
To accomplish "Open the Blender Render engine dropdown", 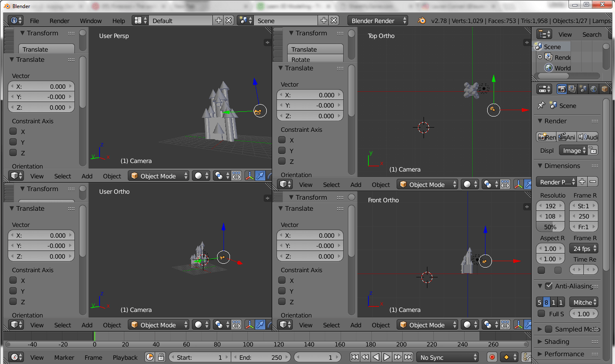I will pyautogui.click(x=378, y=20).
